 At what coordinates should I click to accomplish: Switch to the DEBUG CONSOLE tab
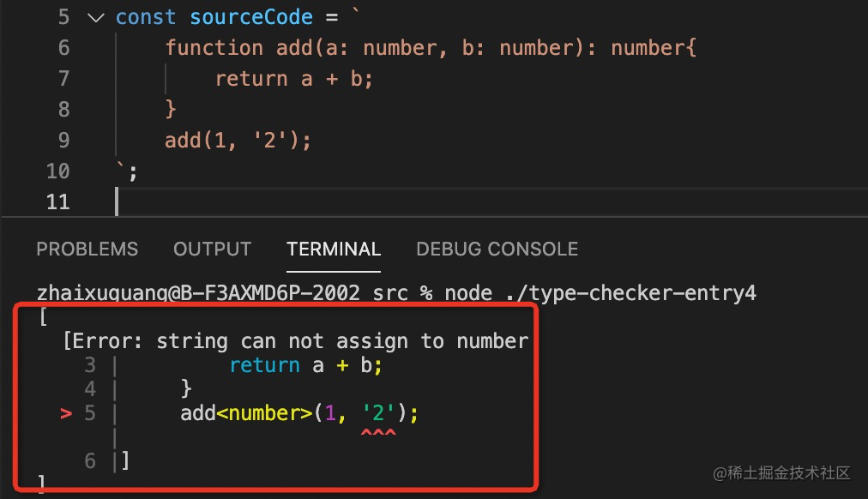[497, 249]
